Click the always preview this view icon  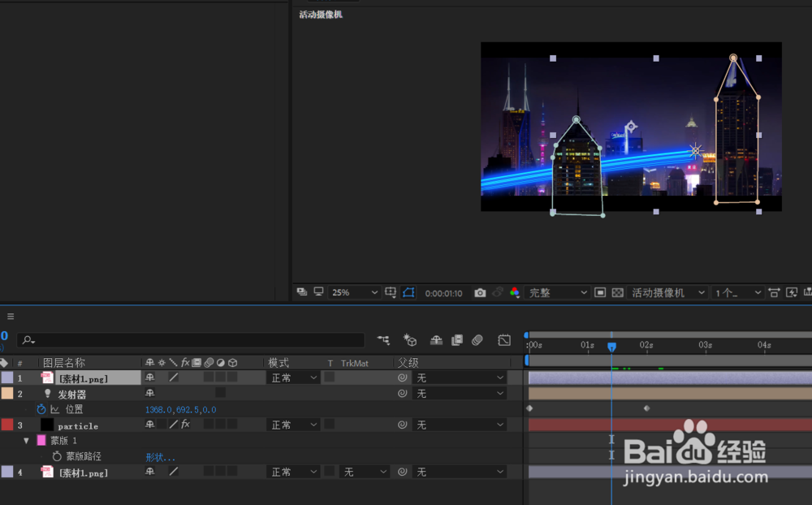(x=302, y=292)
